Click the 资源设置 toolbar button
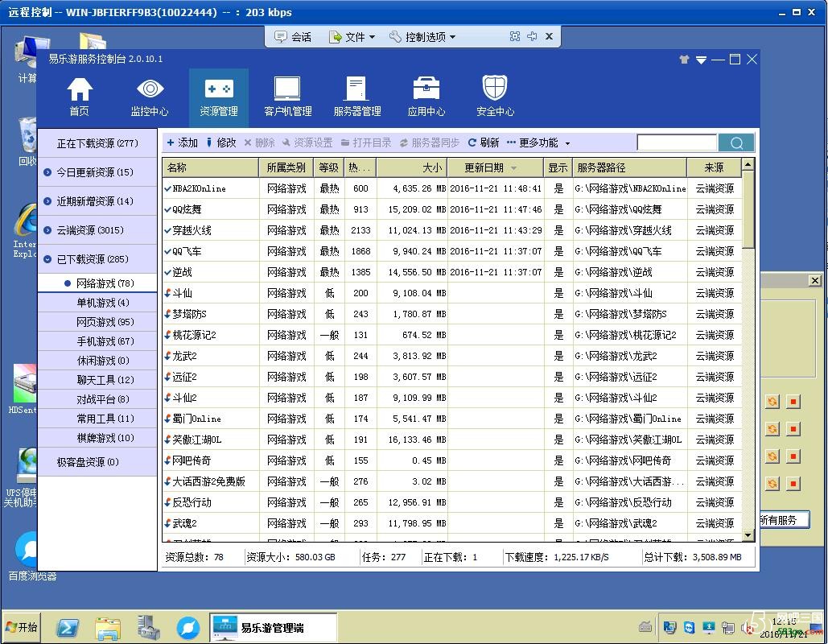Image resolution: width=828 pixels, height=644 pixels. click(x=307, y=142)
